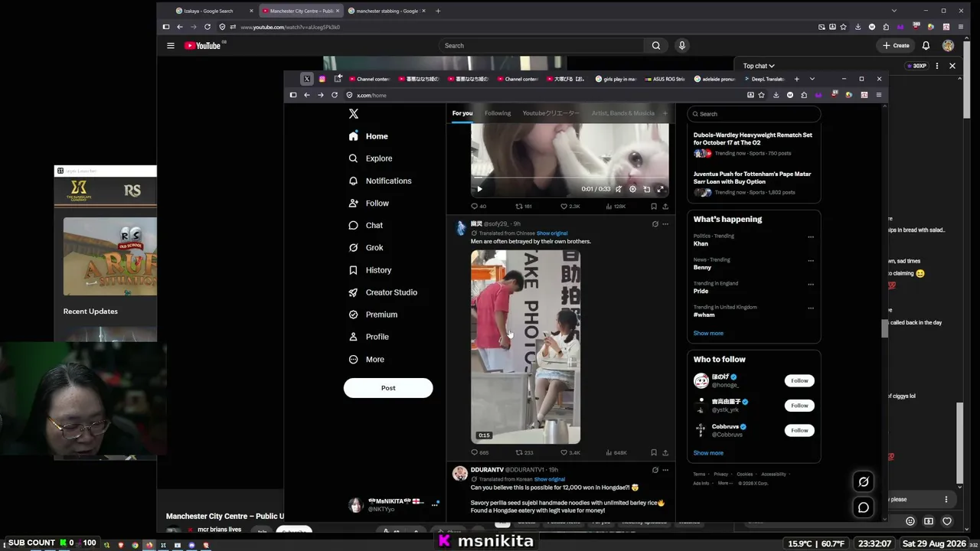Follow the @Cobbruvs account
The width and height of the screenshot is (980, 551).
click(x=799, y=430)
